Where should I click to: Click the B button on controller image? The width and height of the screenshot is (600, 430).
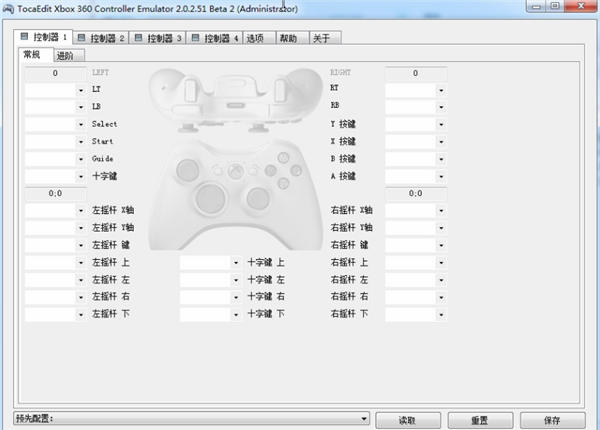pyautogui.click(x=296, y=170)
